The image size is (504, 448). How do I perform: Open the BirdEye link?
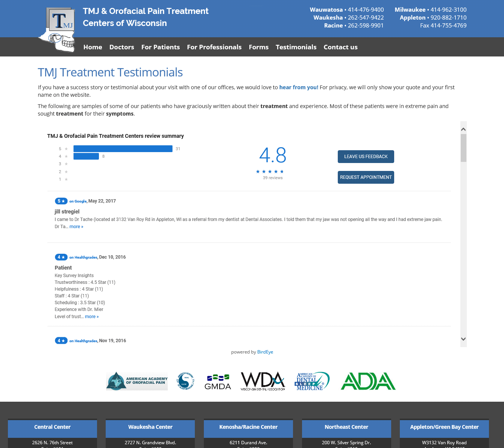(x=265, y=352)
